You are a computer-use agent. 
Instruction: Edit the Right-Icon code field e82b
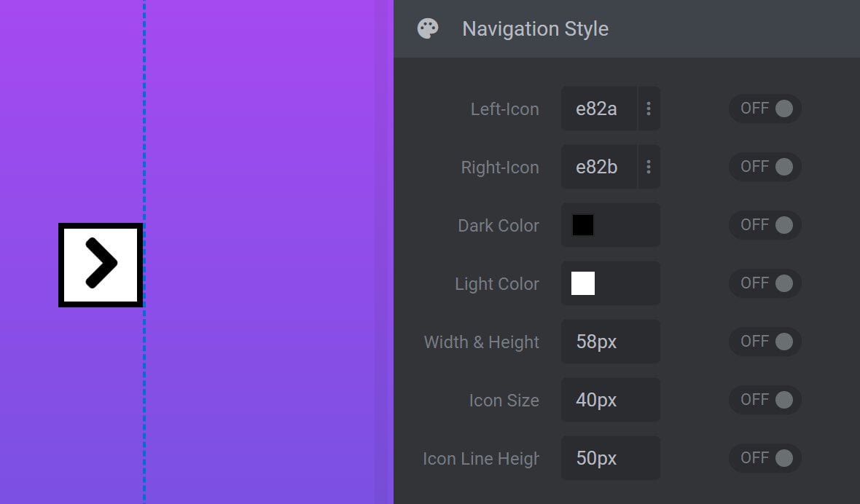click(x=599, y=167)
